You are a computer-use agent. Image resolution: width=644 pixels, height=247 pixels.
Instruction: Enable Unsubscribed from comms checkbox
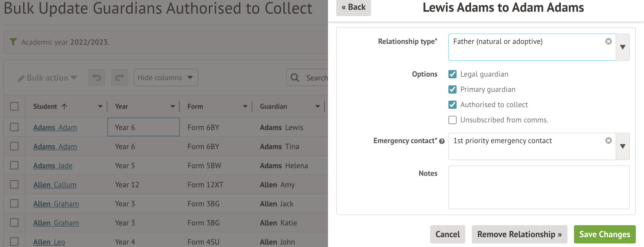[452, 120]
